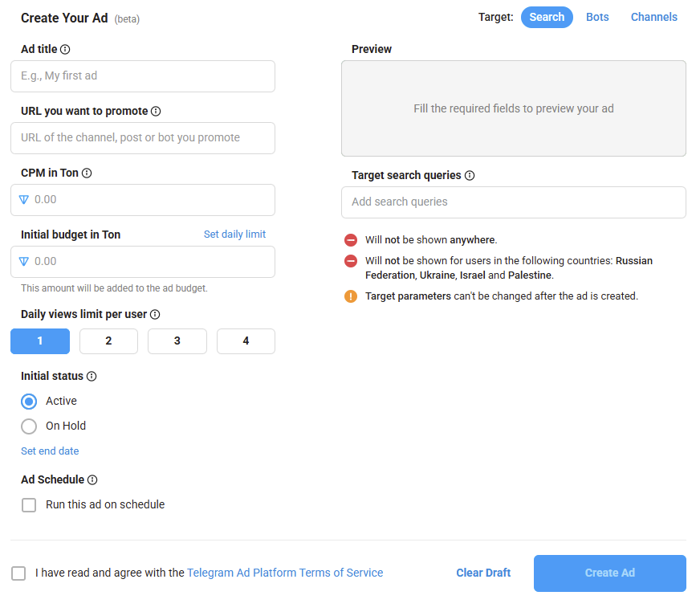Image resolution: width=696 pixels, height=616 pixels.
Task: Click info icon beside Ad Schedule
Action: (92, 480)
